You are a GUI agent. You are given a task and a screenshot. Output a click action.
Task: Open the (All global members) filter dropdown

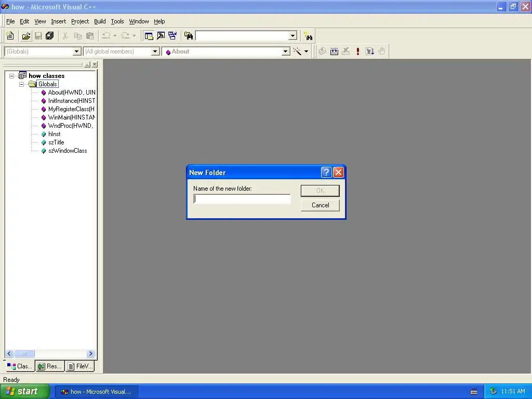(155, 51)
